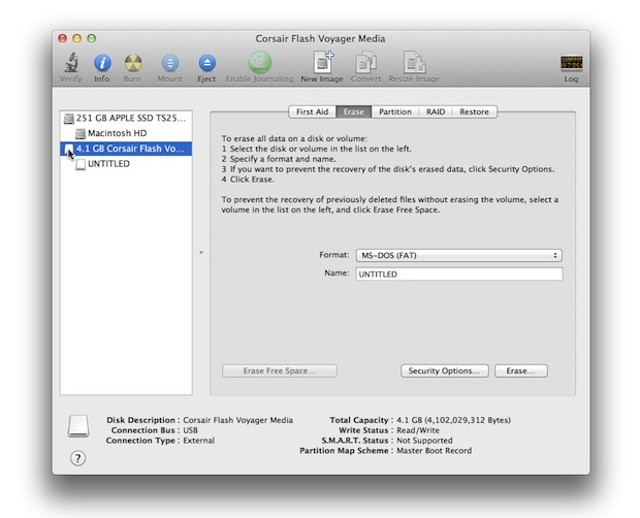640x518 pixels.
Task: Open help with the question mark button
Action: coord(78,458)
